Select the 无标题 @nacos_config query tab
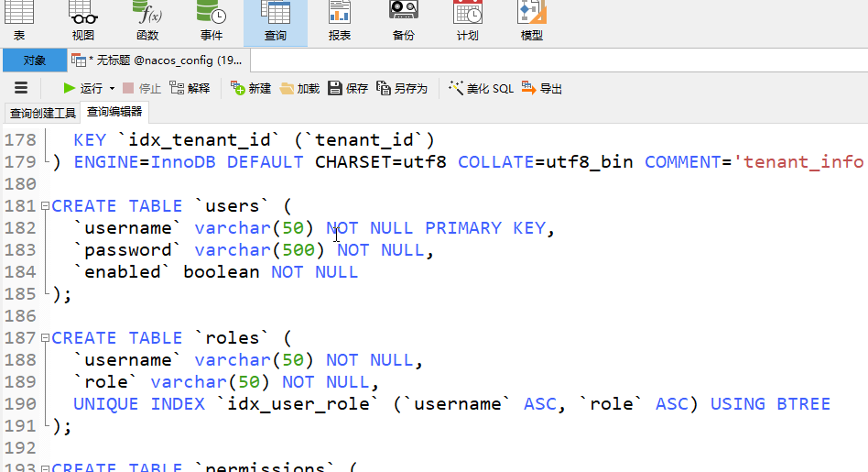Screen dimensions: 868x472 coord(159,60)
